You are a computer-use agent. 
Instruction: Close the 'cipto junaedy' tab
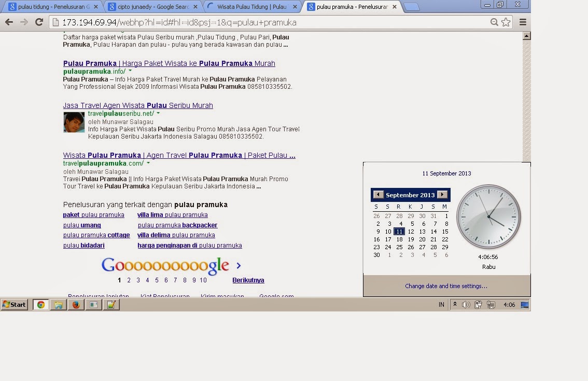(x=195, y=7)
